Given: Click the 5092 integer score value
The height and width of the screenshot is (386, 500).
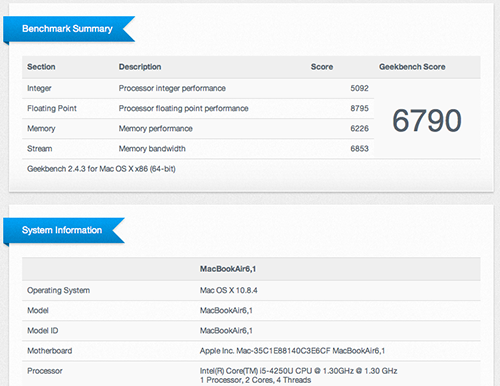Looking at the screenshot, I should tap(359, 88).
